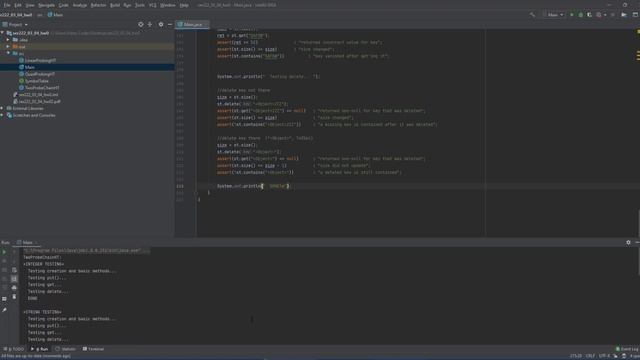Open the File menu
640x360 pixels.
7,5
